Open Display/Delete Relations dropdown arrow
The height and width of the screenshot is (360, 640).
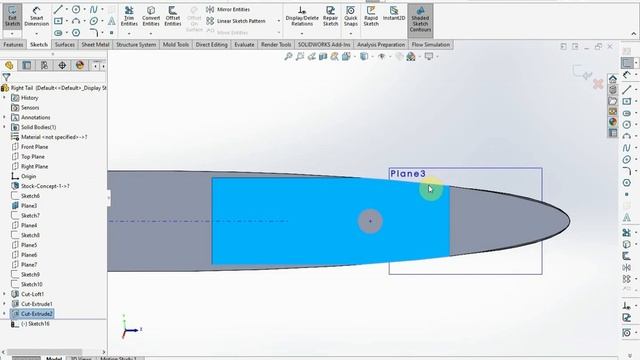point(302,33)
